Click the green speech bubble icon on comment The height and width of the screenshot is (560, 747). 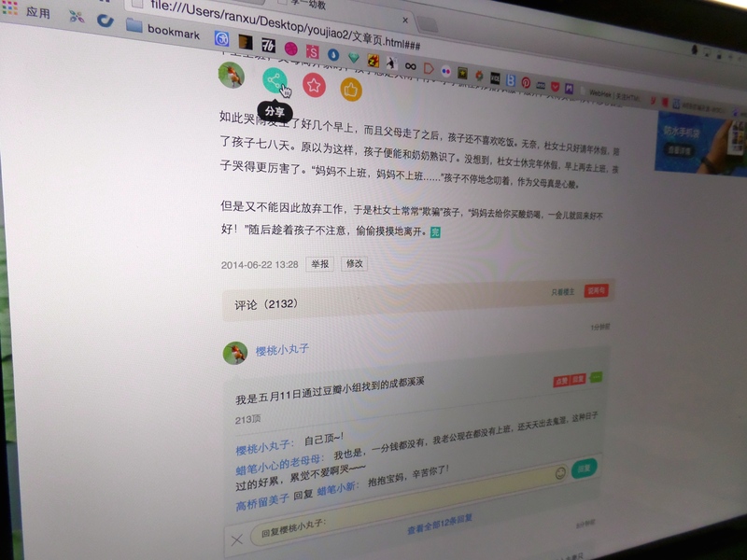596,378
